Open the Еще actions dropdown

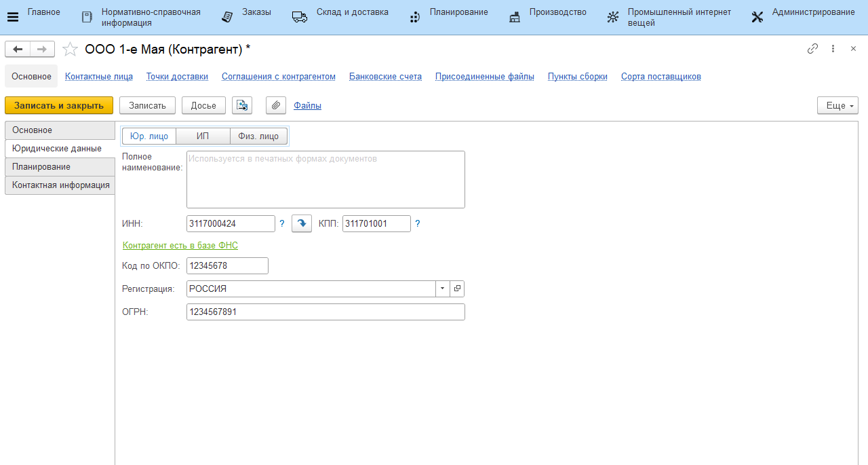click(x=838, y=105)
